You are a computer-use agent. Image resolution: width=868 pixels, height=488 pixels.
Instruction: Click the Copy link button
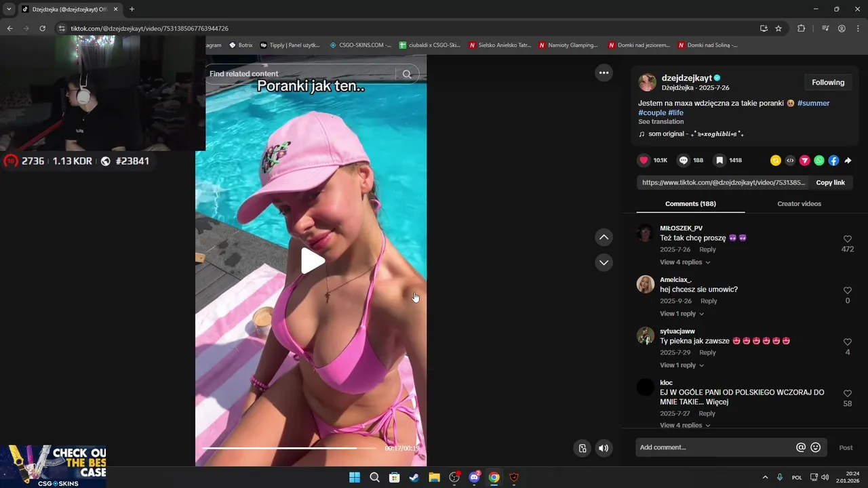pos(830,182)
